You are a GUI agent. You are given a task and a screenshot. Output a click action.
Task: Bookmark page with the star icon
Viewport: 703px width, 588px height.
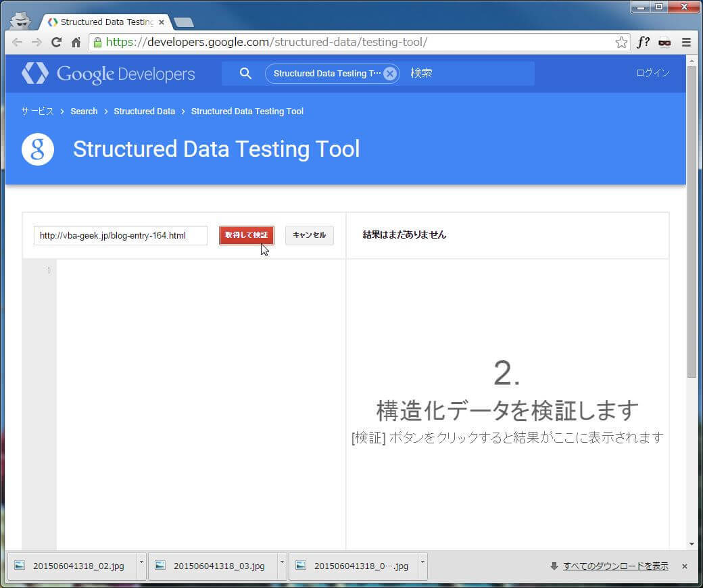621,43
